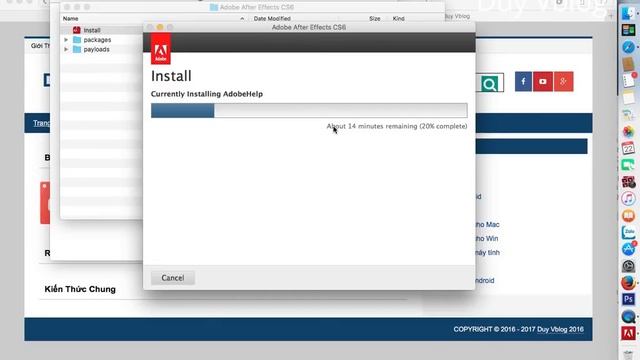Cancel the After Effects installation
640x360 pixels.
click(x=173, y=278)
